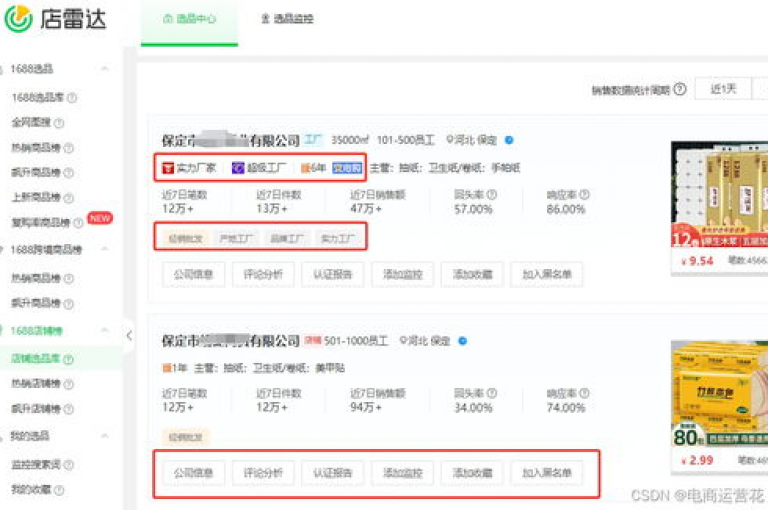
Task: Click 添加收藏 for 501-1000员工 company
Action: tap(472, 473)
